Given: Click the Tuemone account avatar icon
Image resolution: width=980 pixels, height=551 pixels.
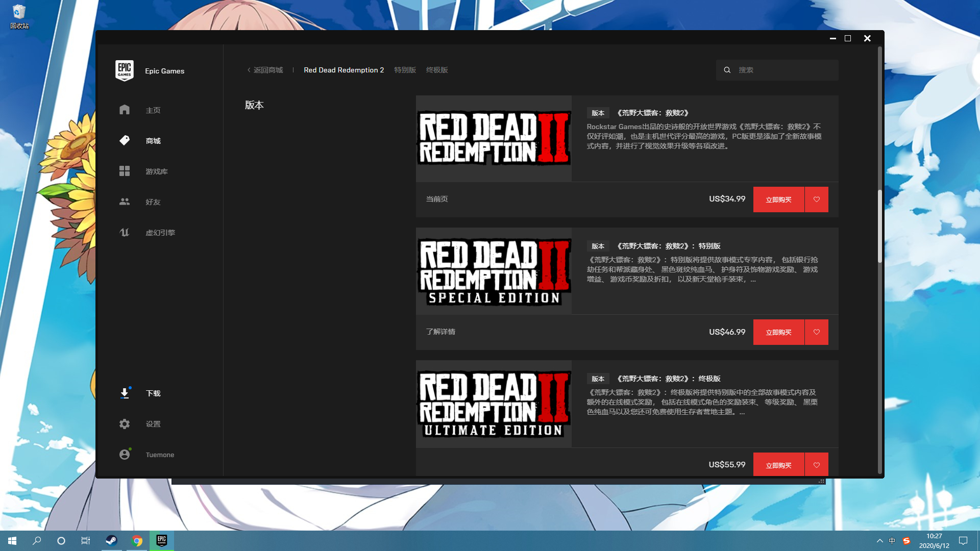Looking at the screenshot, I should 125,455.
